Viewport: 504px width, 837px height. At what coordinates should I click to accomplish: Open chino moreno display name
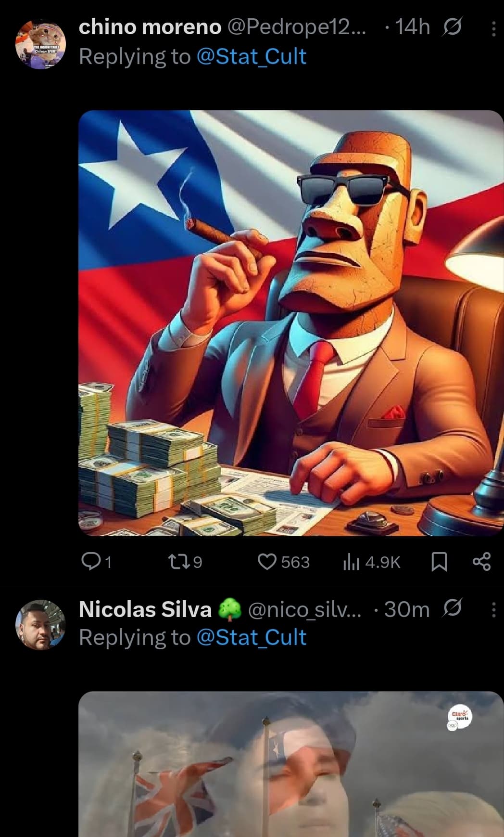coord(150,27)
